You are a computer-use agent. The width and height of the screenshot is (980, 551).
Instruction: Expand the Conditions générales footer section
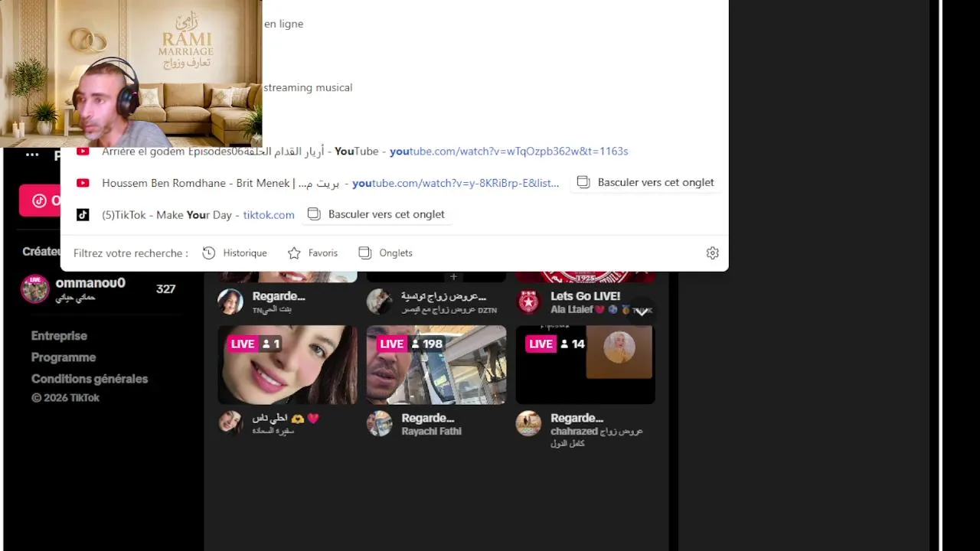(90, 379)
